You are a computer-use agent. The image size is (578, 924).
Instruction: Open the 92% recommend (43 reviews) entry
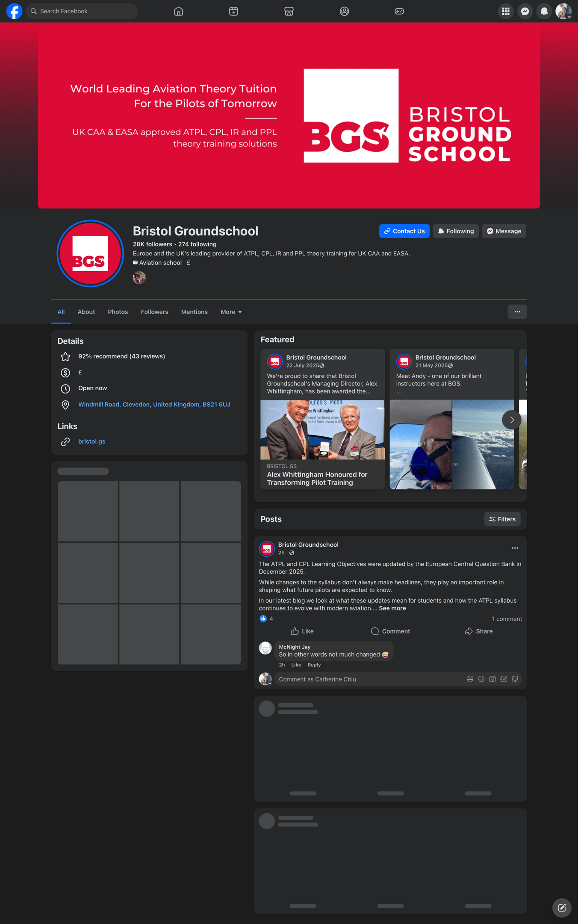pyautogui.click(x=121, y=356)
